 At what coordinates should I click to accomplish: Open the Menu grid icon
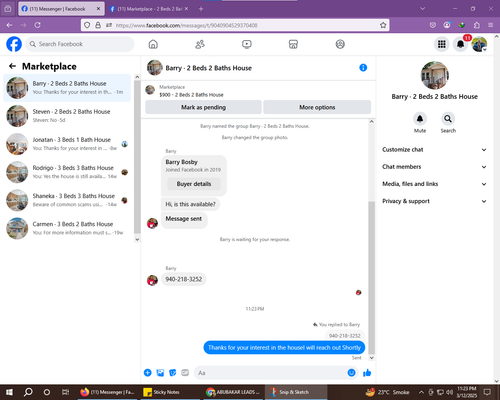442,44
